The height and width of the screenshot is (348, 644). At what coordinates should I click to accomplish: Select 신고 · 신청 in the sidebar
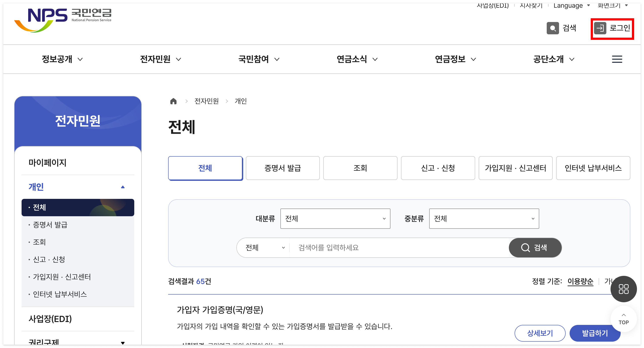pos(49,259)
